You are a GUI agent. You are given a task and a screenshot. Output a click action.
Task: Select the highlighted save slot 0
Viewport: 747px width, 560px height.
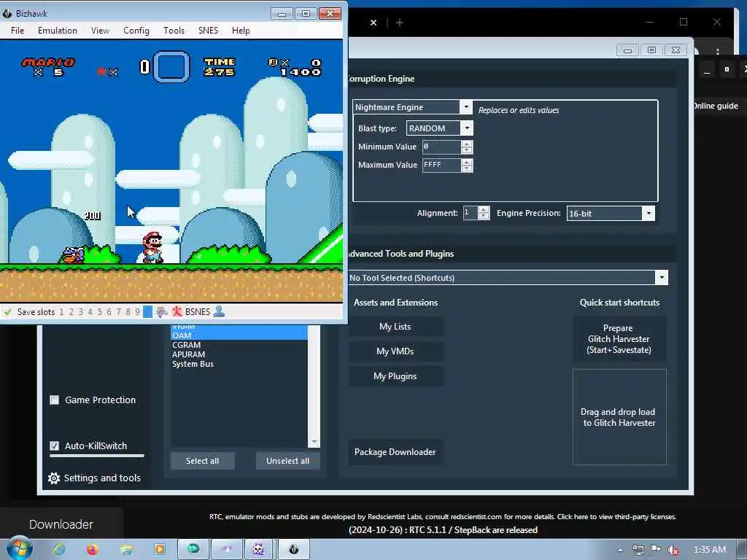pyautogui.click(x=147, y=312)
